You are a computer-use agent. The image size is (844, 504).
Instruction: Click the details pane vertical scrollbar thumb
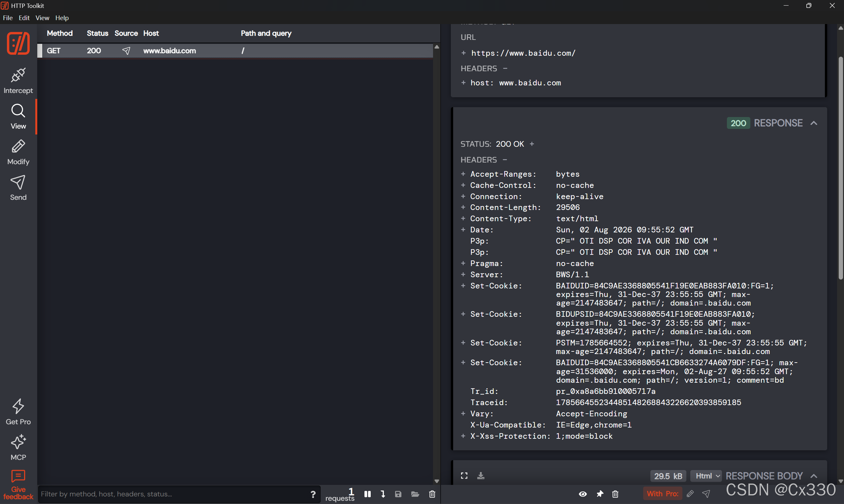tap(841, 168)
